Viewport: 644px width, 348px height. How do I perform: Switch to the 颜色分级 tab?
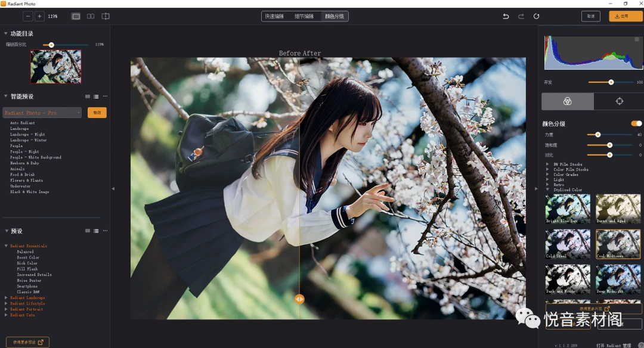pyautogui.click(x=335, y=17)
